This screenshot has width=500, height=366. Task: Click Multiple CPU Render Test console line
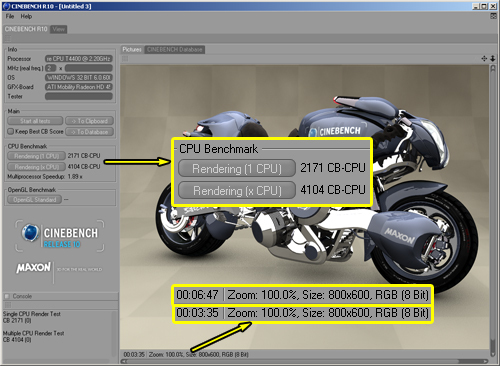[x=33, y=333]
